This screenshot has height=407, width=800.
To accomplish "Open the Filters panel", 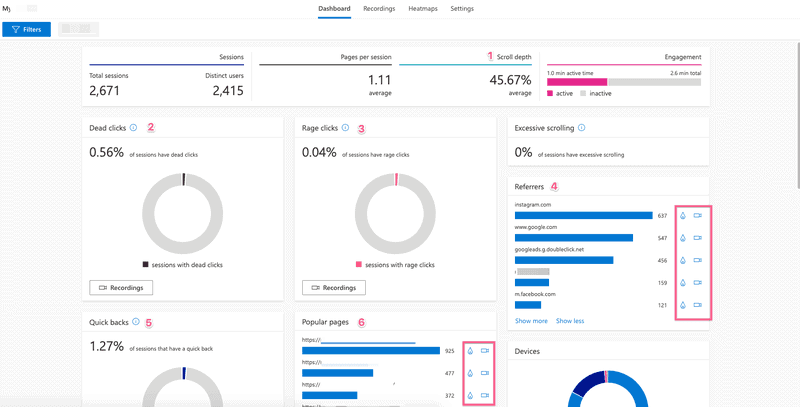I will (x=27, y=30).
